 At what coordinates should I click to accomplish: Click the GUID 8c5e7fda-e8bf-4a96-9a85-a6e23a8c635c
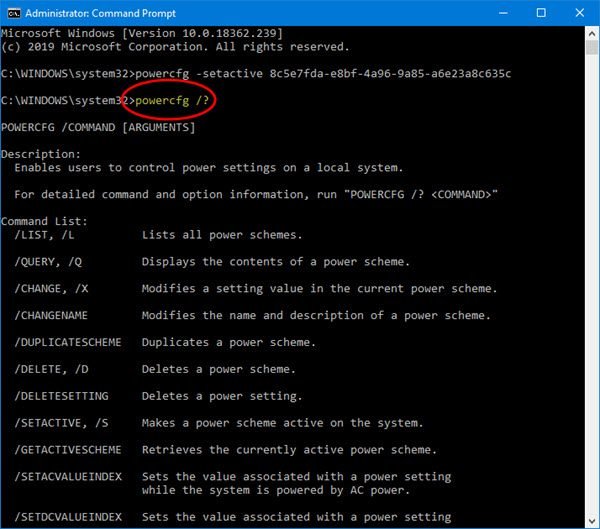pyautogui.click(x=390, y=73)
